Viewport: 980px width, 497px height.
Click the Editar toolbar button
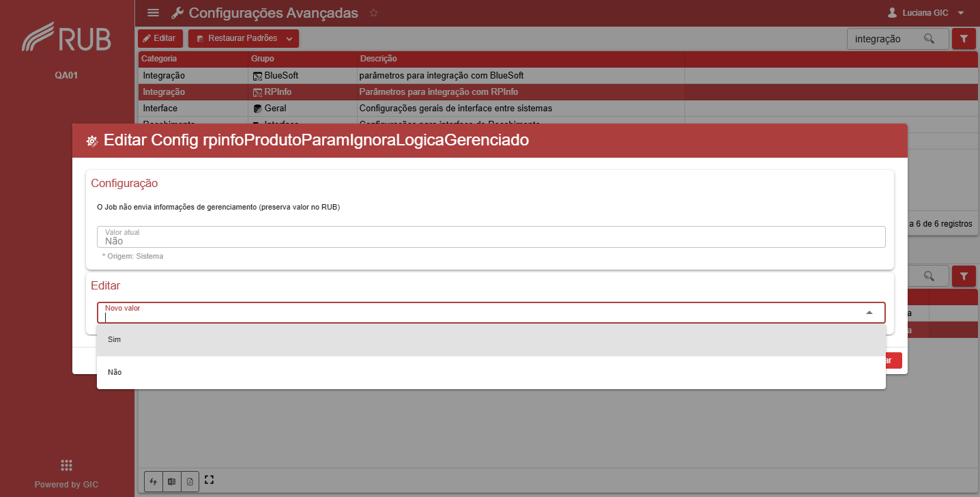(160, 39)
